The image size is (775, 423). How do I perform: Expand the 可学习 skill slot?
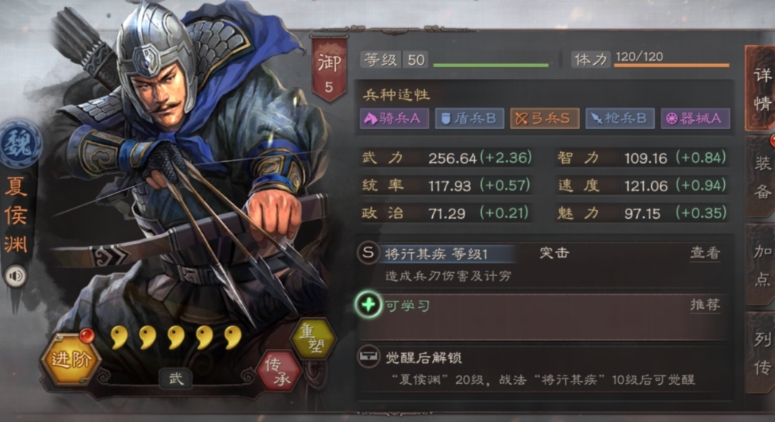point(542,316)
